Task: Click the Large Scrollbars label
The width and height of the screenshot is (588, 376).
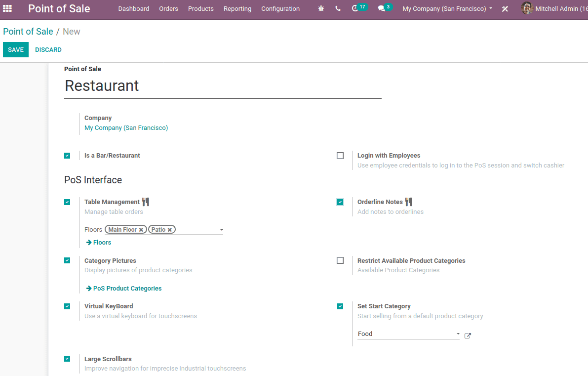Action: click(108, 359)
